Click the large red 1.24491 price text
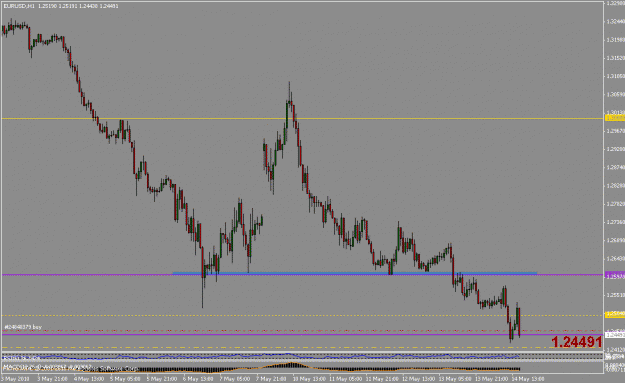The width and height of the screenshot is (625, 383). pos(576,342)
